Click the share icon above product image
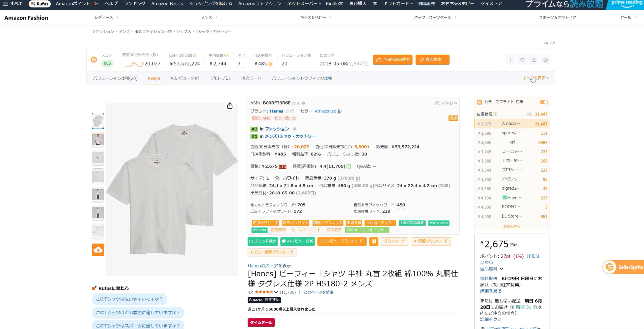 click(230, 106)
